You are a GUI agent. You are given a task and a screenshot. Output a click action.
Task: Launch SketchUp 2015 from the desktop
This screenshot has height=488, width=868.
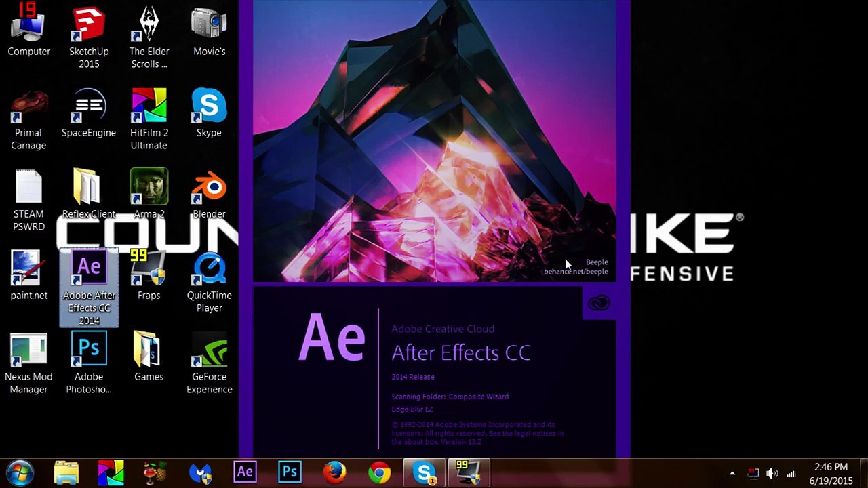click(x=89, y=37)
